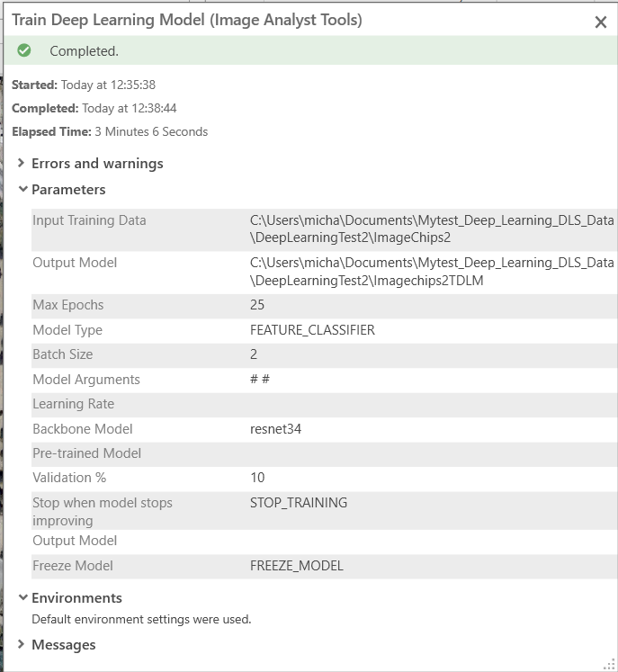Click the STOP_TRAINING value
Screen dimensions: 618x672
point(299,503)
